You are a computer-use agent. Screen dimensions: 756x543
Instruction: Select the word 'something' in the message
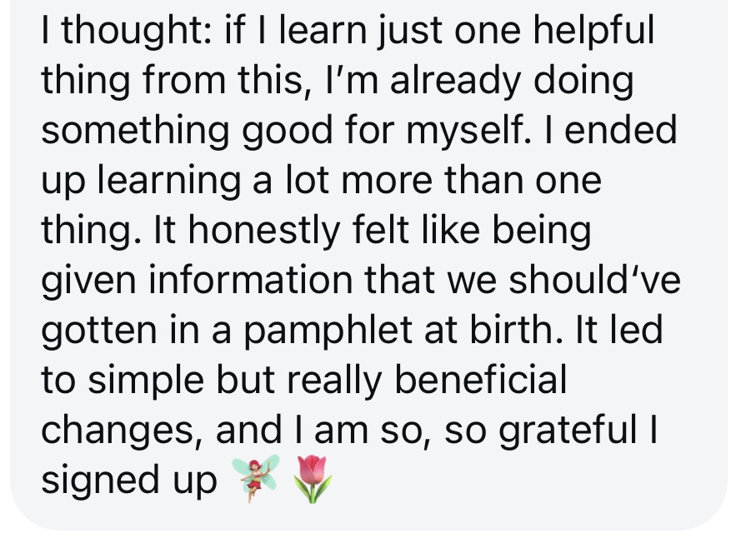(x=135, y=132)
